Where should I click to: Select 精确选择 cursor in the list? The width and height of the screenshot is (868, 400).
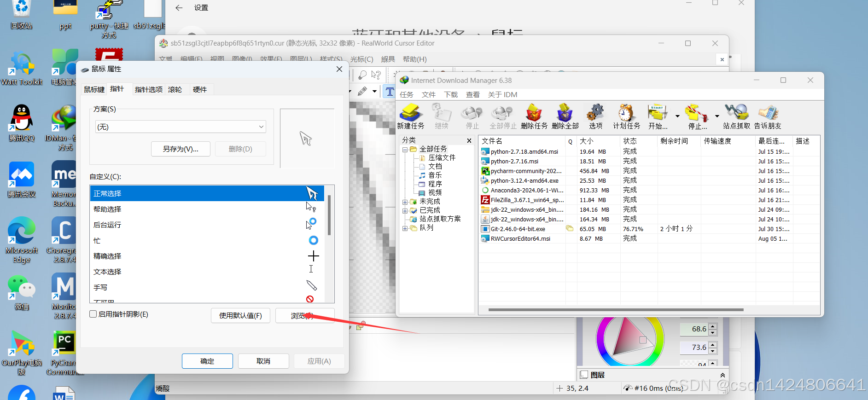[207, 256]
